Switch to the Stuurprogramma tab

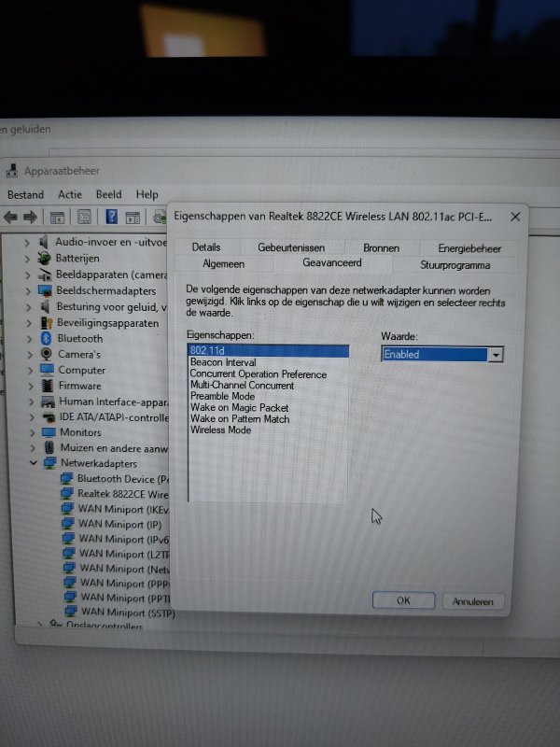pos(455,264)
